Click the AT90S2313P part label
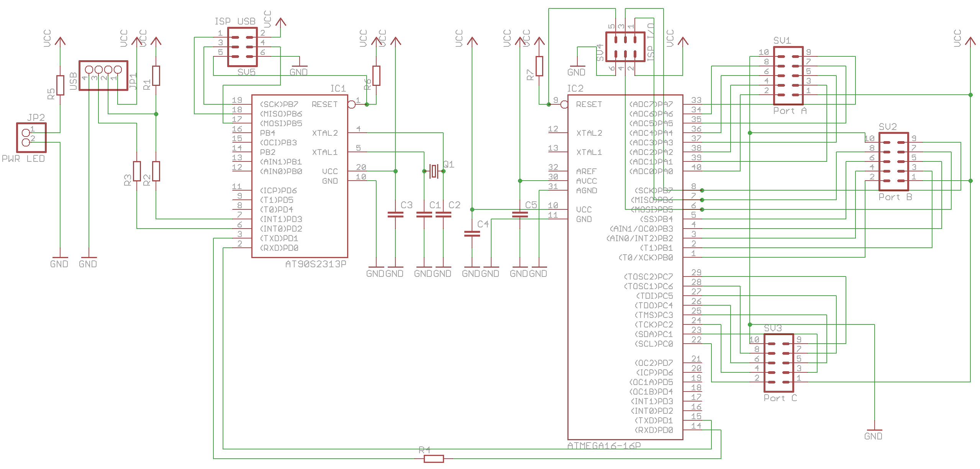Image resolution: width=980 pixels, height=469 pixels. pos(316,264)
